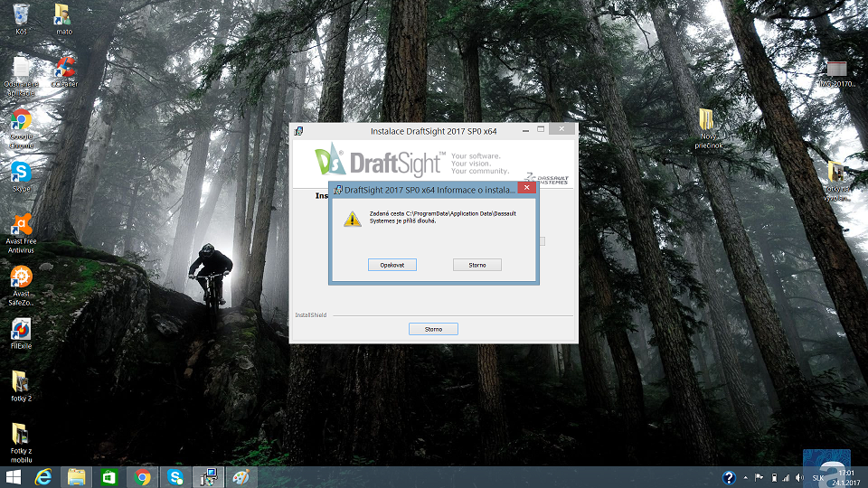Click the SLK keyboard language indicator
This screenshot has width=868, height=488.
click(x=817, y=477)
